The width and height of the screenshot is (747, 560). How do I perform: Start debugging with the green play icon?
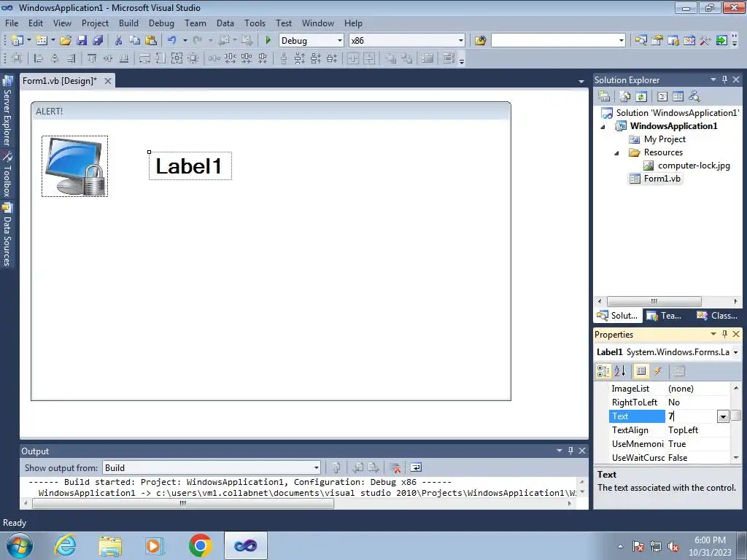coord(268,41)
